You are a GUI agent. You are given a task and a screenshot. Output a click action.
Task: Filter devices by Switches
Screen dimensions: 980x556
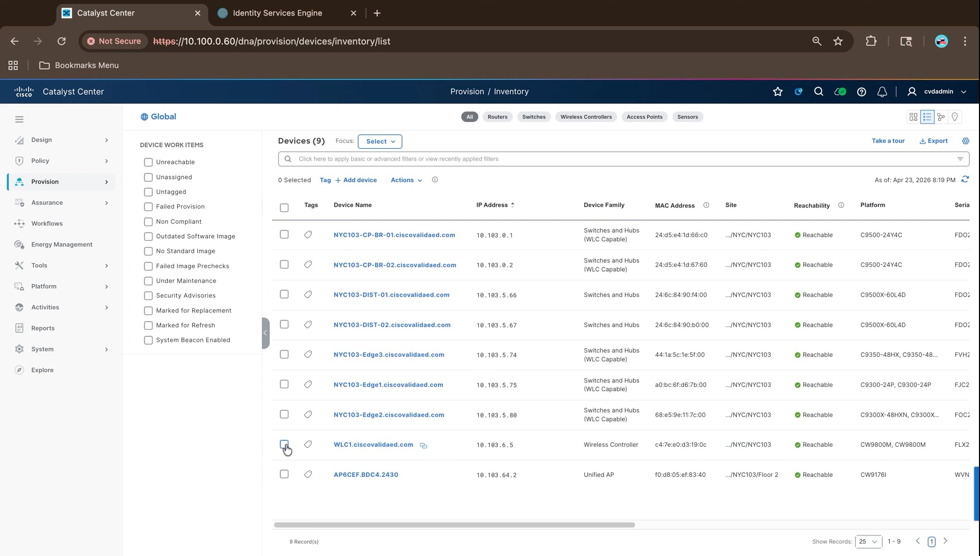(x=533, y=117)
